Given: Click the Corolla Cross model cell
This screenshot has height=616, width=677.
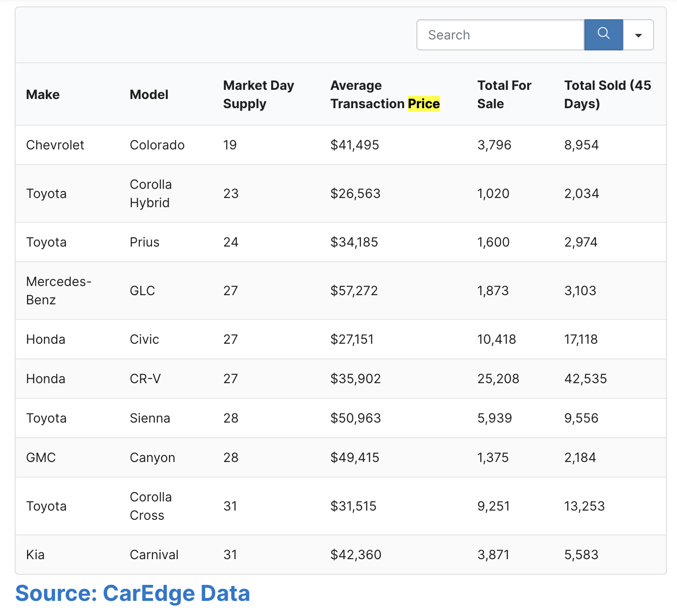Looking at the screenshot, I should tap(151, 506).
